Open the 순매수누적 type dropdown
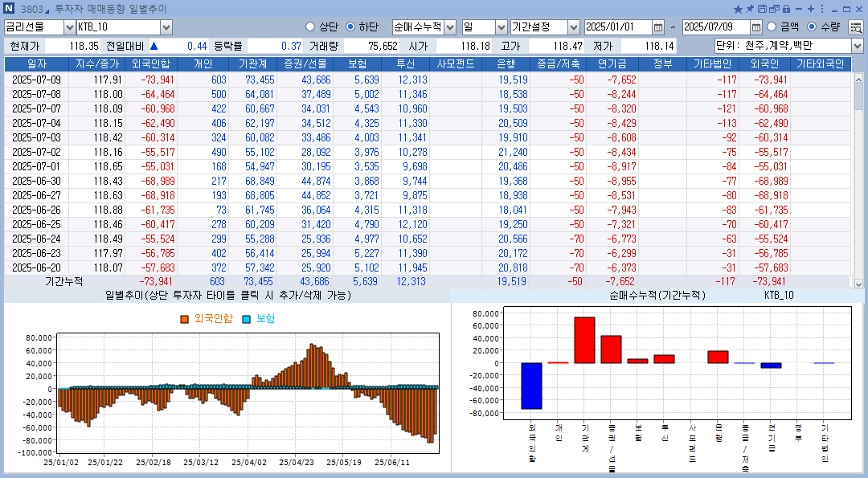The width and height of the screenshot is (868, 478). pos(450,27)
